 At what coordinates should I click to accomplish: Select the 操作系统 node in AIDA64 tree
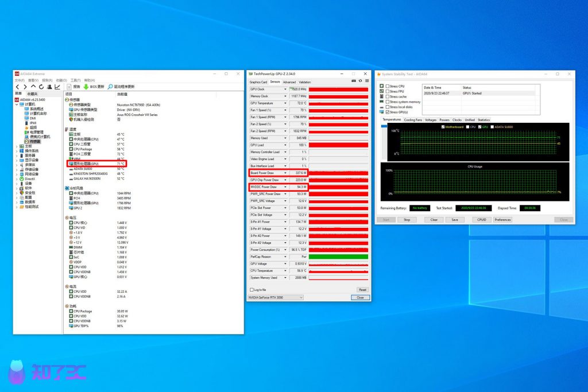[x=29, y=150]
